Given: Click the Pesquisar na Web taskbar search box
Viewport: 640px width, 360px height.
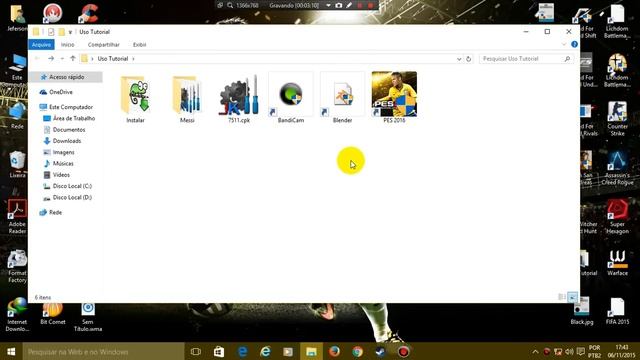Looking at the screenshot, I should coord(103,351).
